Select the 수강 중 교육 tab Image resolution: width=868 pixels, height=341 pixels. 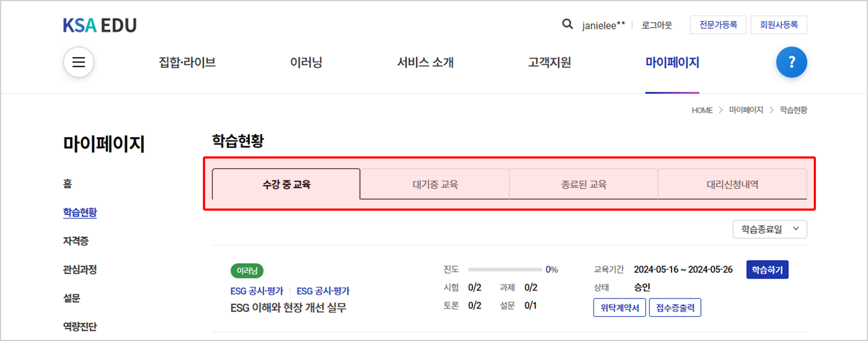point(286,184)
